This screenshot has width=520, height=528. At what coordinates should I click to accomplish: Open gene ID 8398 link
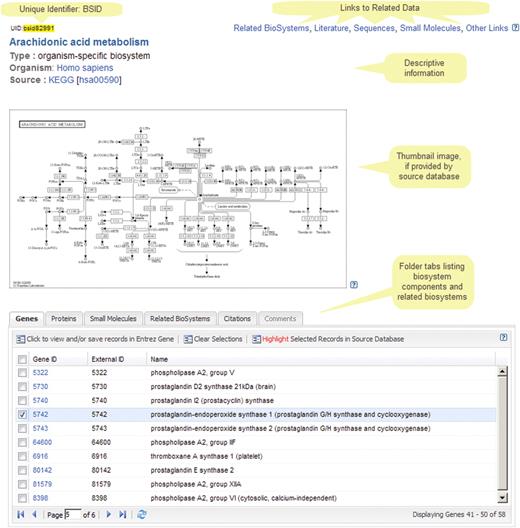40,498
